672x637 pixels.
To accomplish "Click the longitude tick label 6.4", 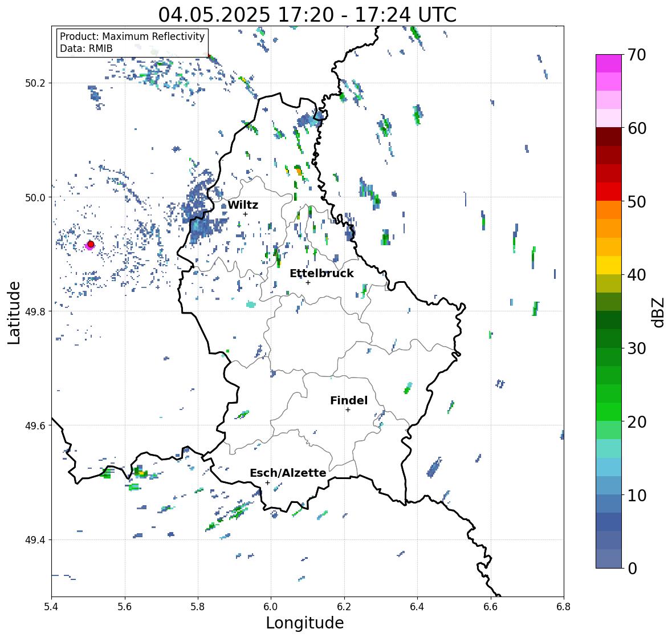I will (x=417, y=606).
